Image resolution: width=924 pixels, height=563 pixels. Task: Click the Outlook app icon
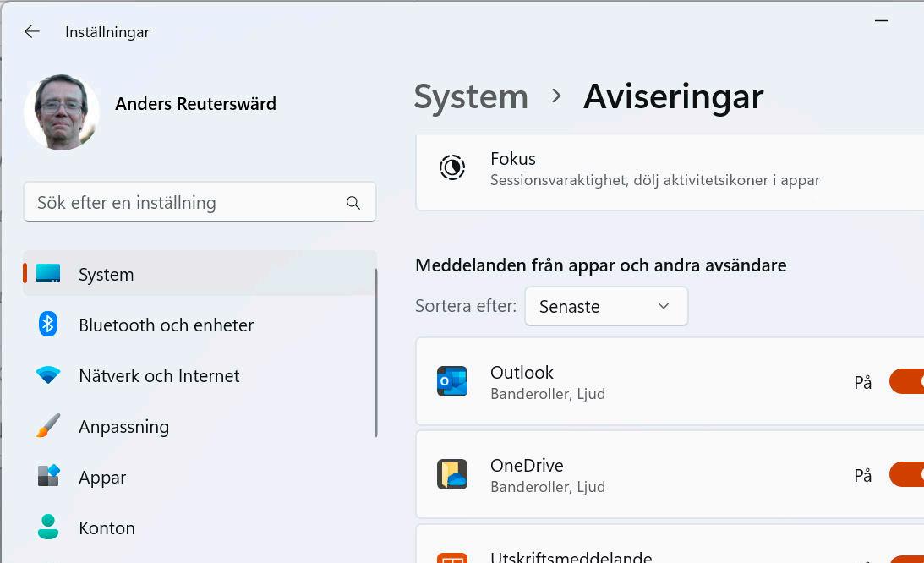(452, 381)
